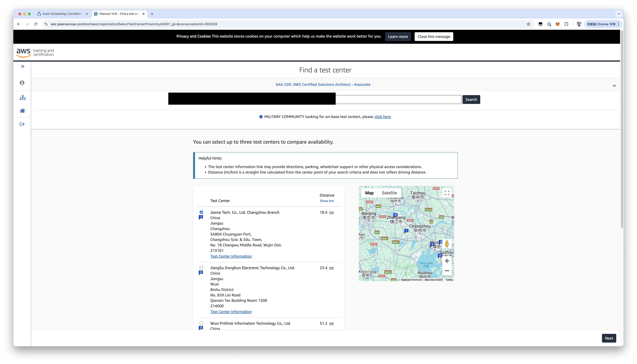This screenshot has height=364, width=637.
Task: Close the Exam Scheduling CertMetrics tab
Action: [x=87, y=14]
